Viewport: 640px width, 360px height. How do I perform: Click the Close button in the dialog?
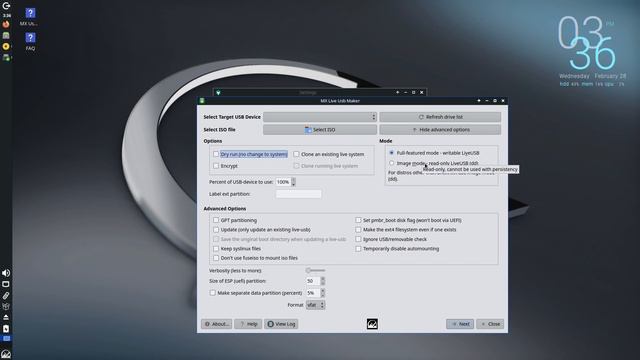(490, 324)
